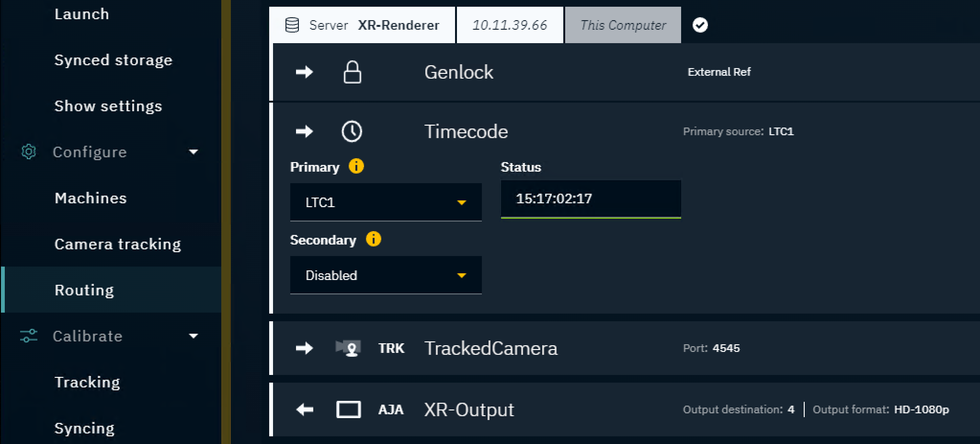Click the Calibrate sliders icon
This screenshot has height=444, width=980.
[29, 336]
